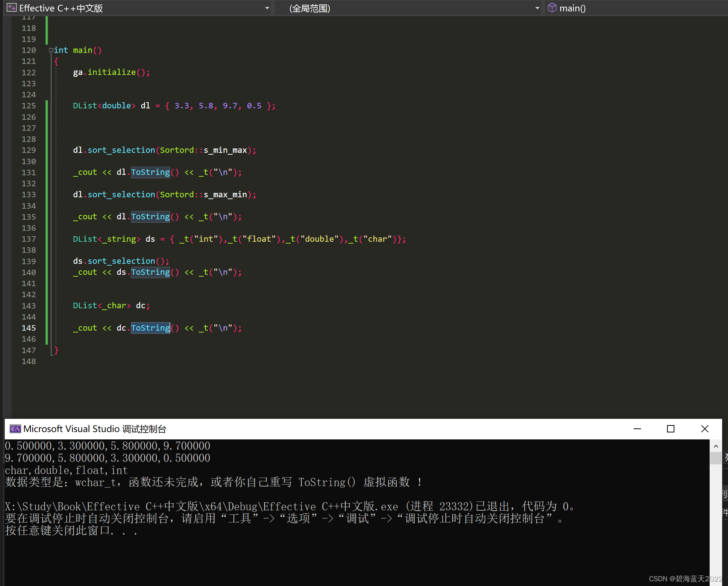Click ds.sort_selection(); on line 139
Viewport: 728px width, 586px height.
click(121, 261)
